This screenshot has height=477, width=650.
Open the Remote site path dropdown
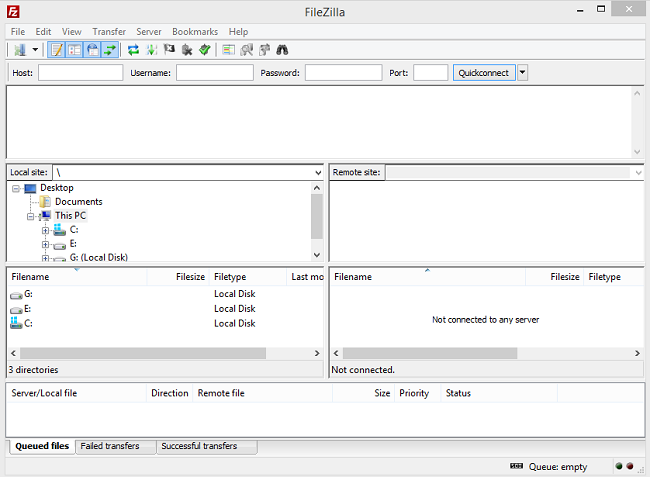click(x=638, y=173)
